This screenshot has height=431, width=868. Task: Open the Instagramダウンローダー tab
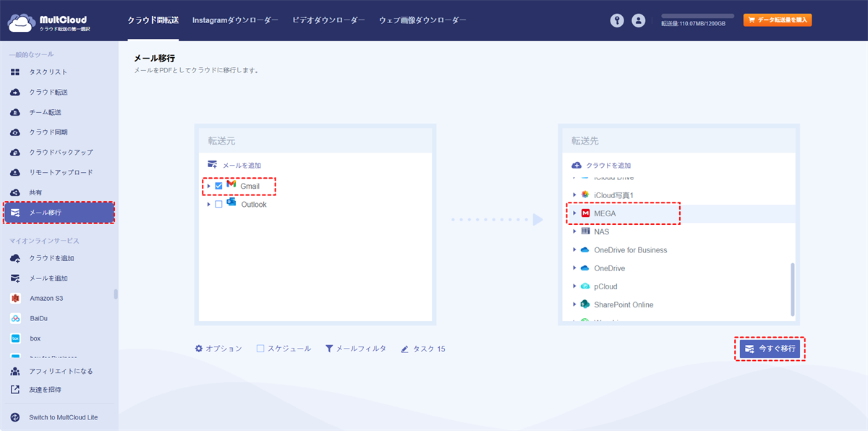point(235,20)
